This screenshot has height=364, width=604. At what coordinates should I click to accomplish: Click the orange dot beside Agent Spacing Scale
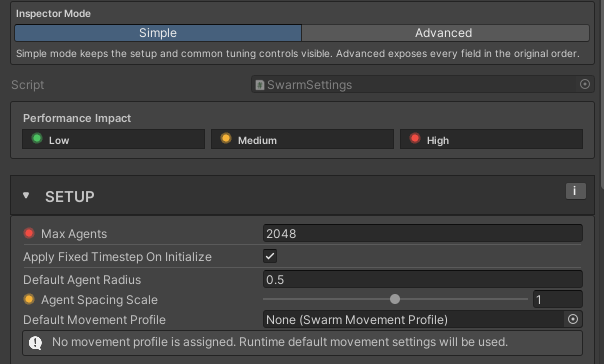tap(29, 299)
